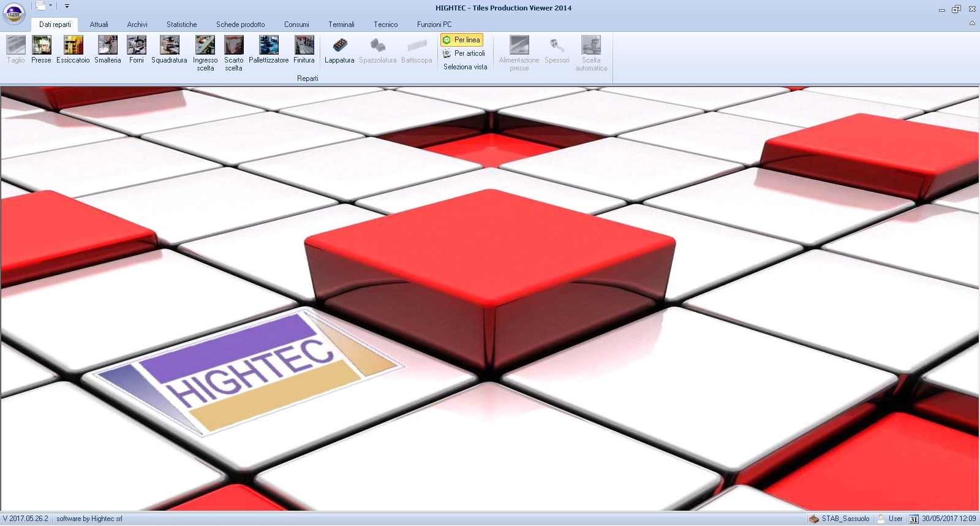
Task: Open the Customize Quick Access Toolbar dropdown
Action: click(67, 6)
